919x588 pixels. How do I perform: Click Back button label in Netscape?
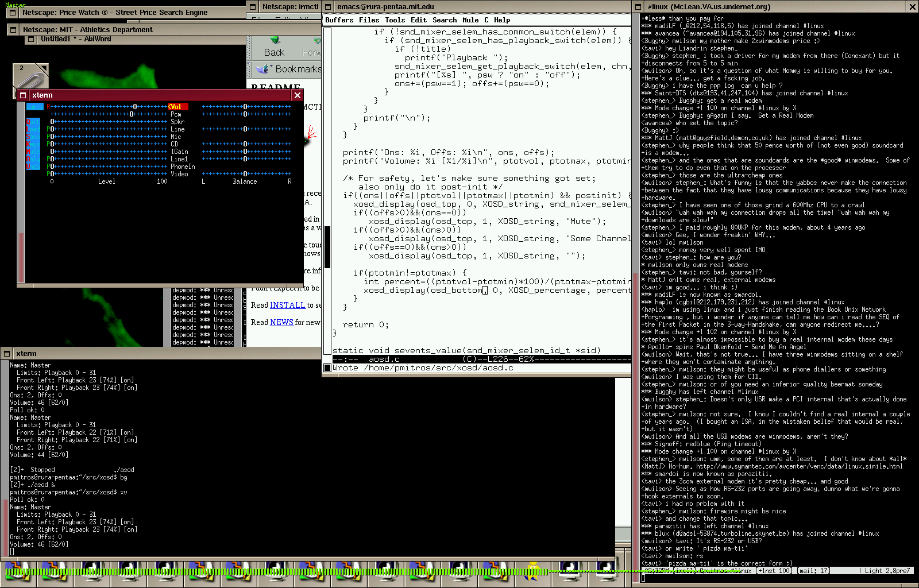coord(275,52)
